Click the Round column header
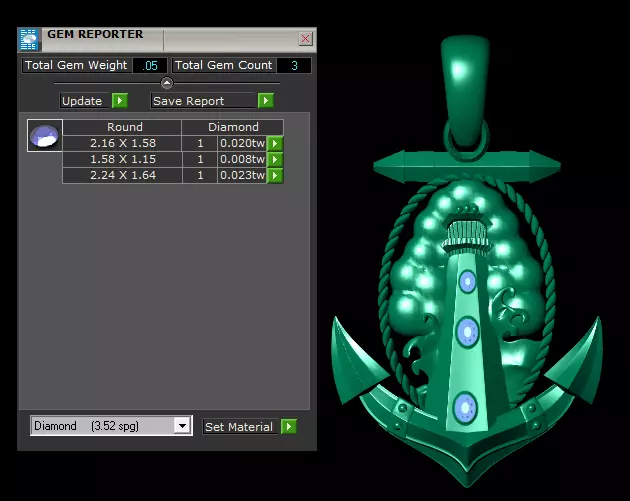This screenshot has height=501, width=630. (x=123, y=127)
